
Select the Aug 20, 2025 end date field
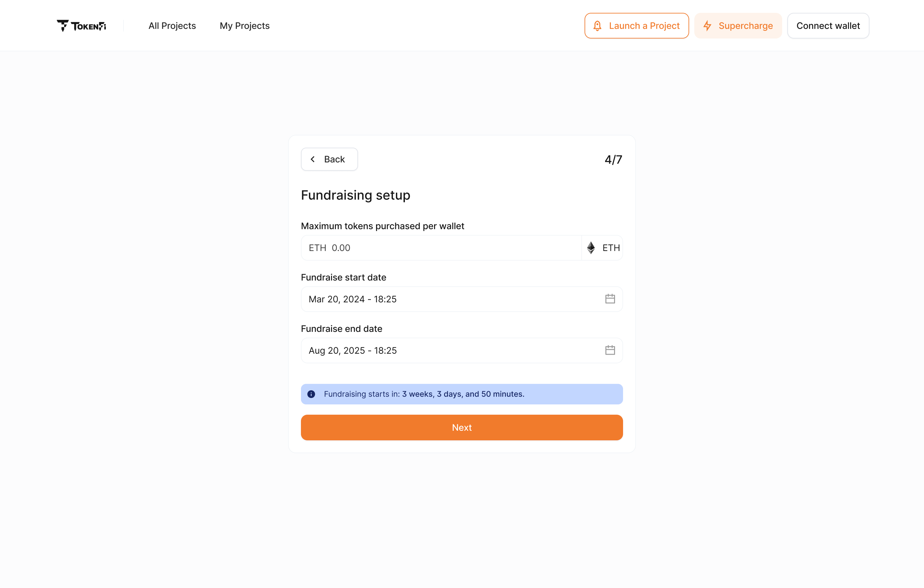pyautogui.click(x=441, y=351)
